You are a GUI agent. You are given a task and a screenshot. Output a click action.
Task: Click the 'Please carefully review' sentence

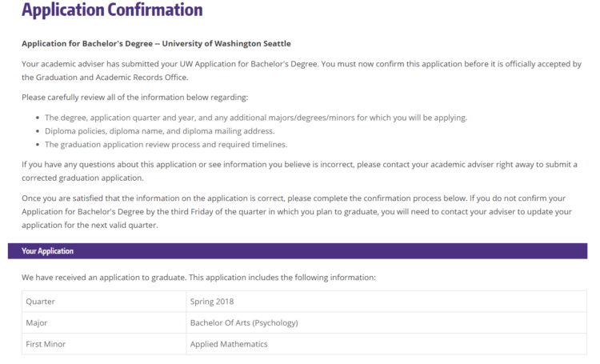(134, 98)
